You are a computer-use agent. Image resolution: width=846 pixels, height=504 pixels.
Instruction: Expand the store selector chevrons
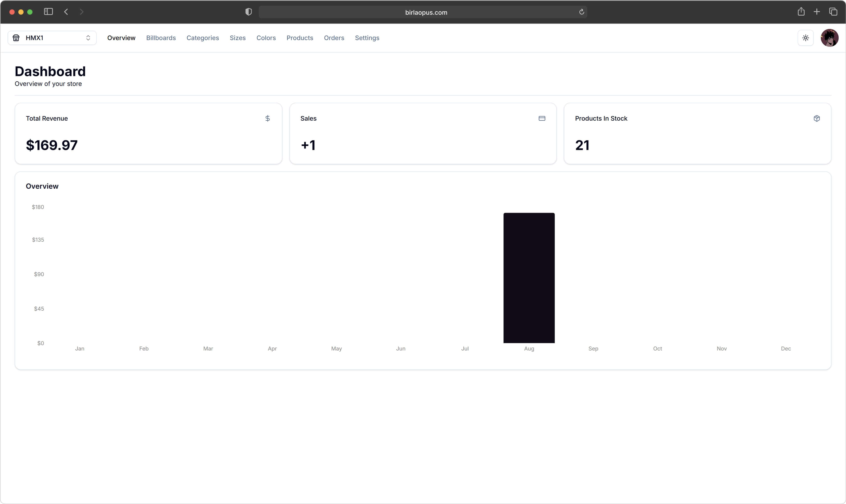(x=88, y=38)
